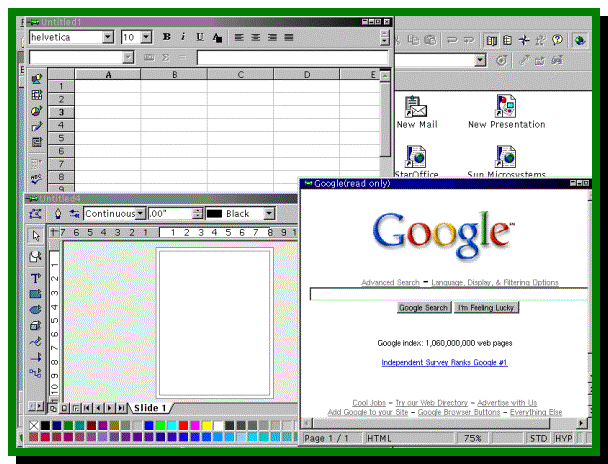Choose the Select arrow tool
The width and height of the screenshot is (608, 464).
tap(36, 236)
